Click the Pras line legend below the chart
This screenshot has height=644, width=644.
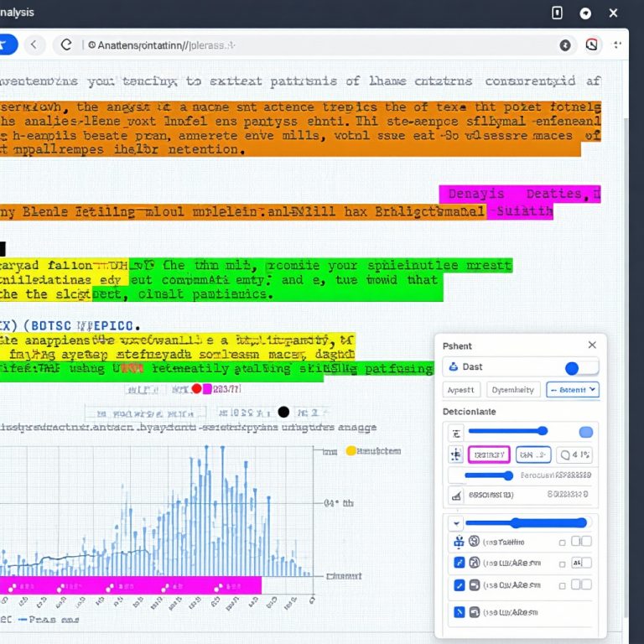[x=49, y=620]
